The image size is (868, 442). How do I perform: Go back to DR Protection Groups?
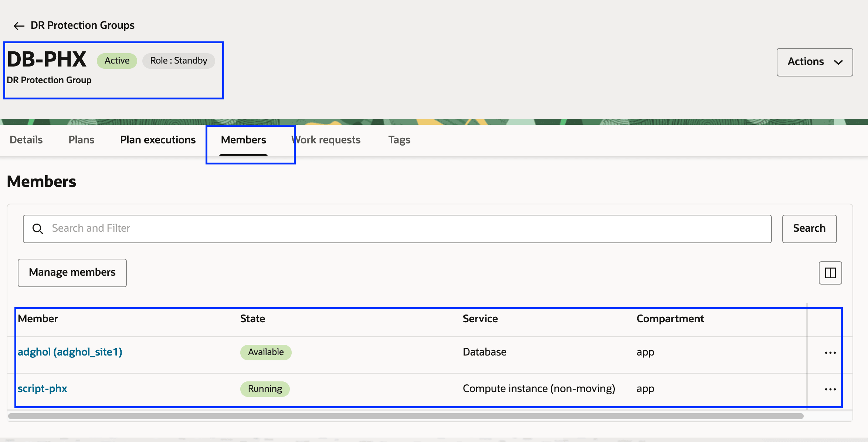[x=82, y=25]
